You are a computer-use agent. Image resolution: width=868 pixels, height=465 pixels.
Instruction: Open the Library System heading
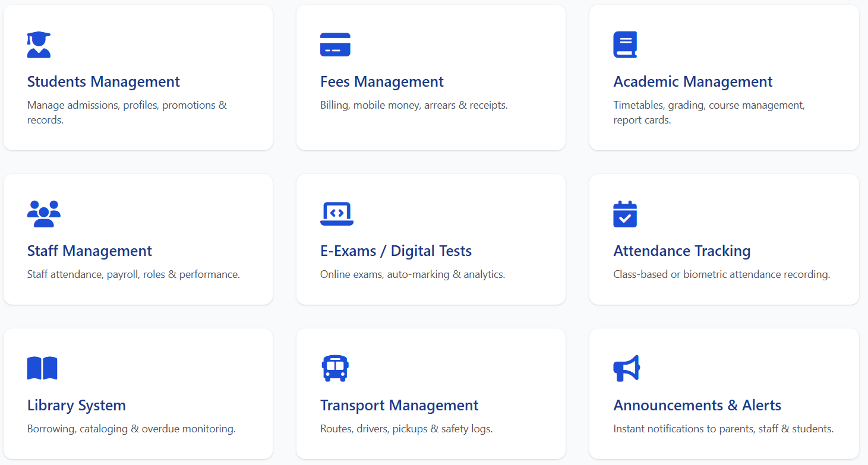[x=77, y=405]
